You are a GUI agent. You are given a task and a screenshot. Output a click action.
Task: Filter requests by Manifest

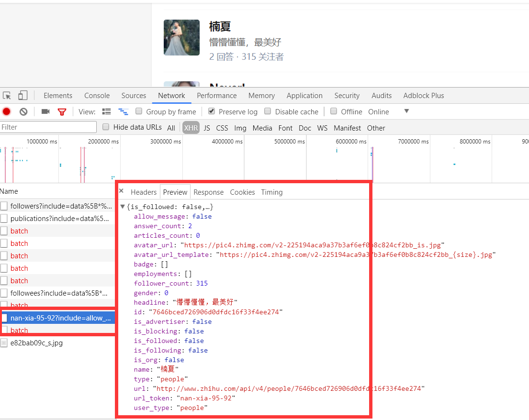pyautogui.click(x=347, y=128)
